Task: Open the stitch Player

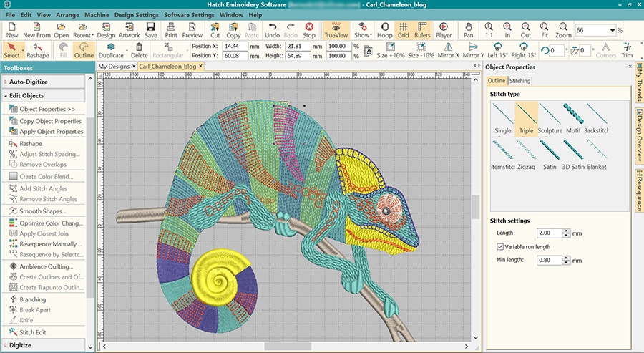Action: tap(444, 29)
